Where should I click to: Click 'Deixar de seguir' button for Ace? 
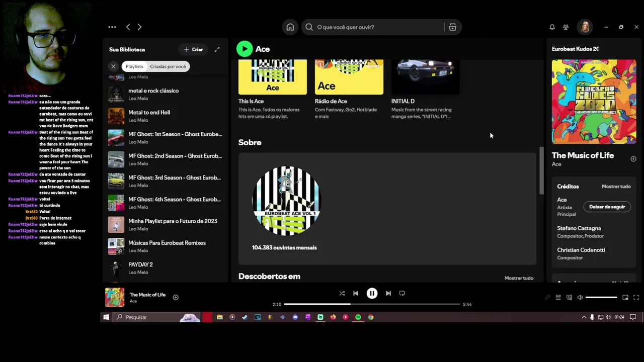607,207
